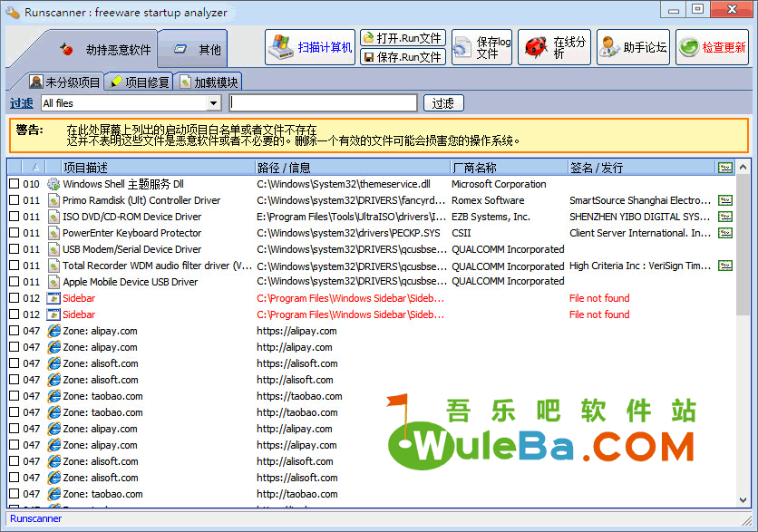
Task: Open the 加载模块 sub-tab
Action: [209, 82]
